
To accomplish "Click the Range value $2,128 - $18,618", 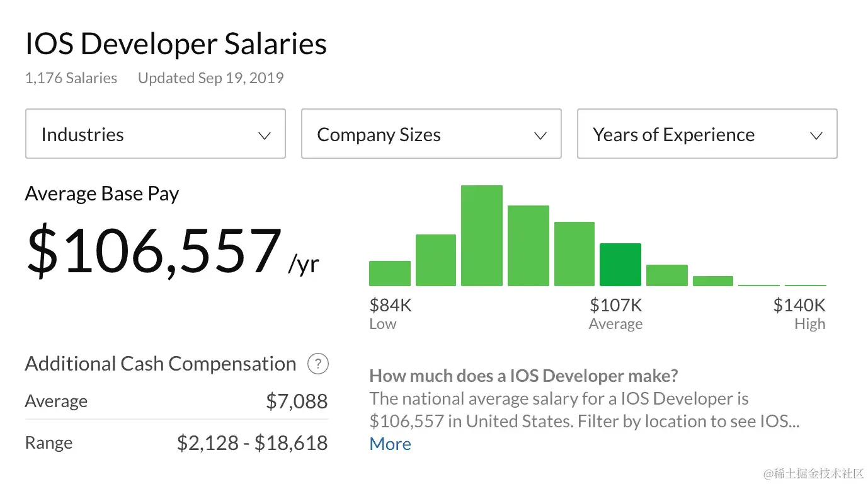I will [252, 442].
